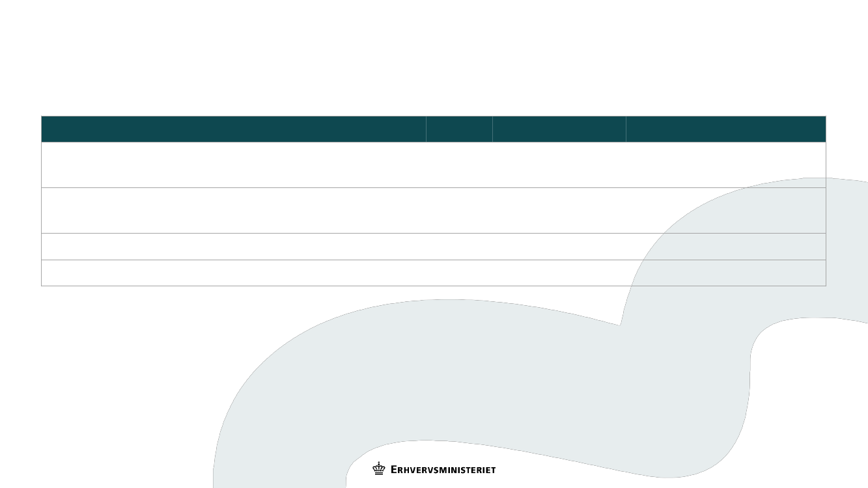Screen dimensions: 868x488
Task: Select second body row cell in first column
Action: click(233, 210)
